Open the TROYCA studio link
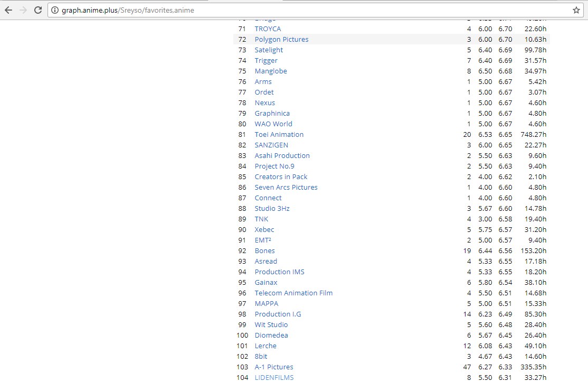Viewport: 588px width, 391px height. [268, 29]
